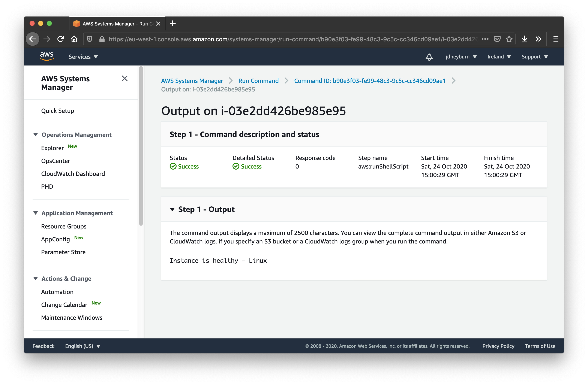
Task: Reload the page with refresh icon
Action: point(60,39)
